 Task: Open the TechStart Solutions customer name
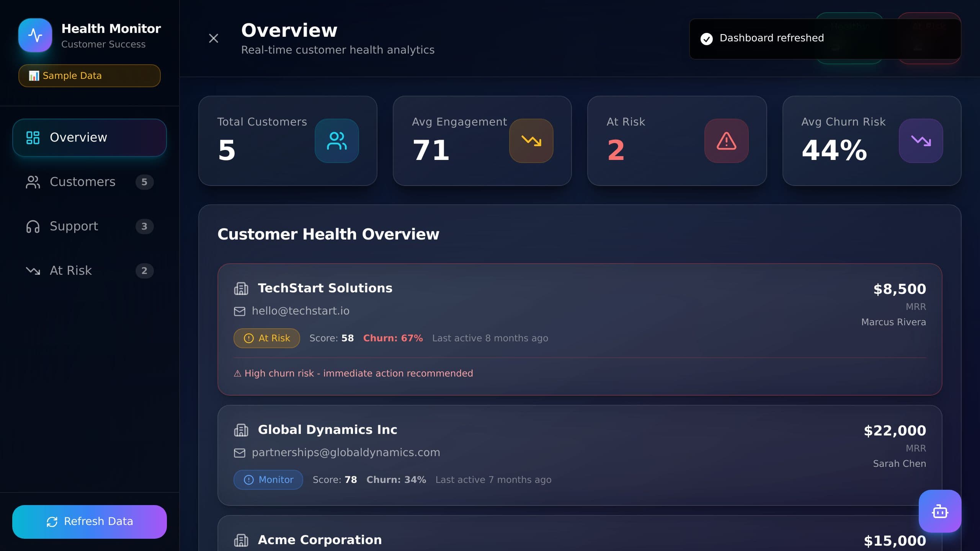click(x=325, y=288)
